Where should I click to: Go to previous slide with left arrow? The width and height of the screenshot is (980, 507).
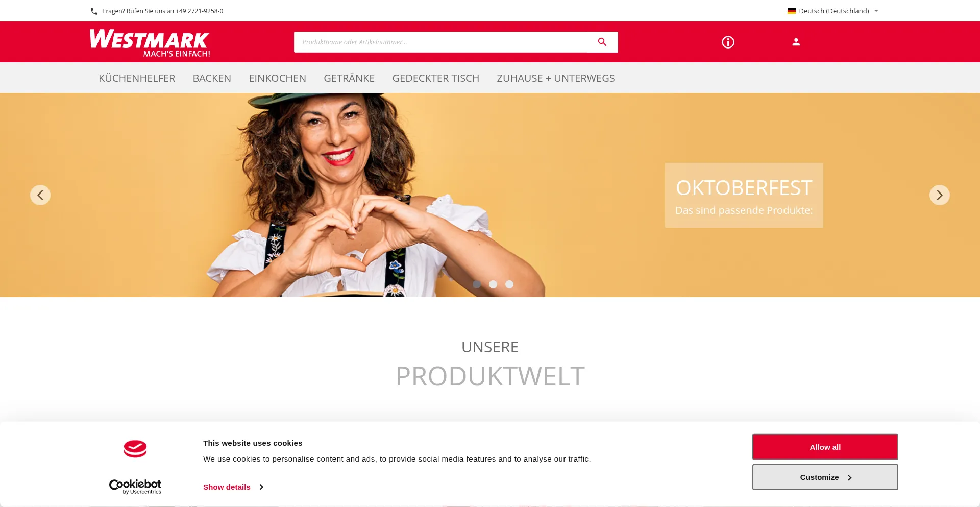40,195
